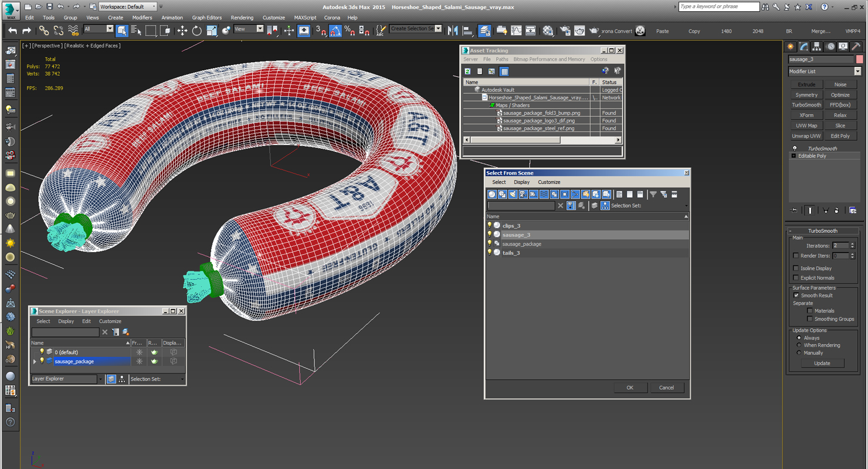Select the Always update option
The width and height of the screenshot is (868, 469).
coord(799,338)
